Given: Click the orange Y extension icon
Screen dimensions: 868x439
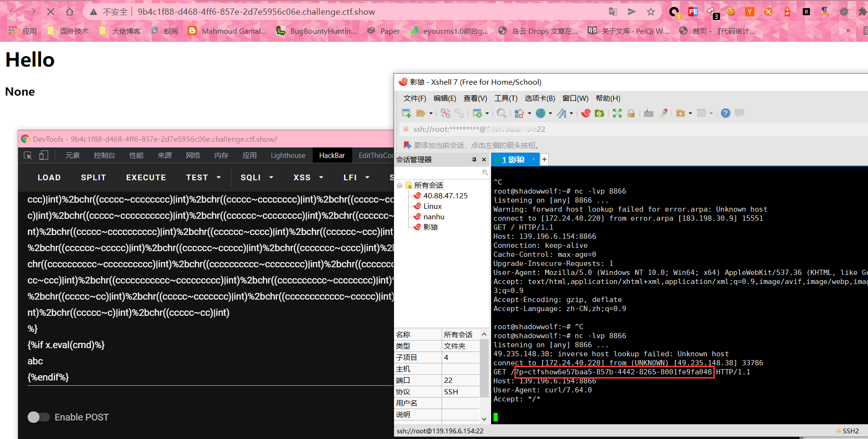Looking at the screenshot, I should (x=750, y=12).
